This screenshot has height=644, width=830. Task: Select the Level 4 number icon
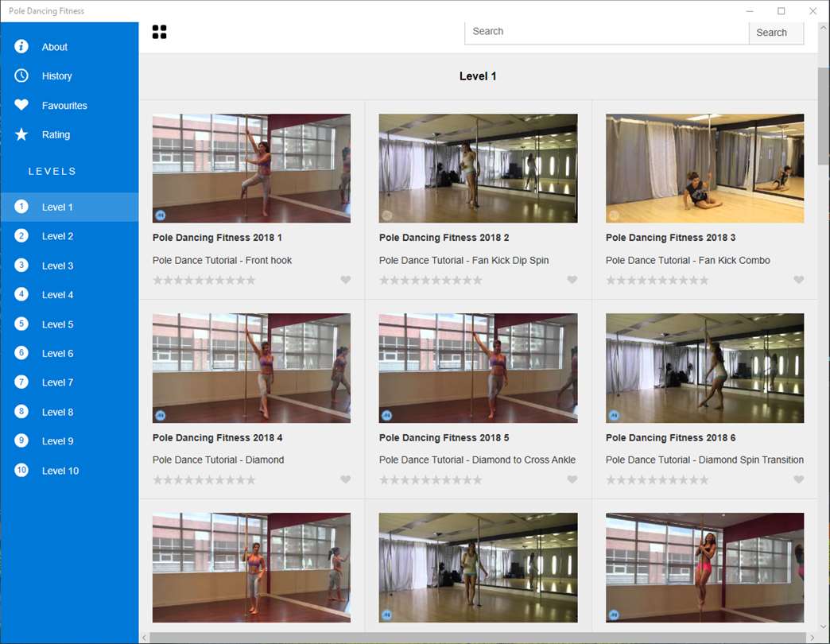[21, 294]
